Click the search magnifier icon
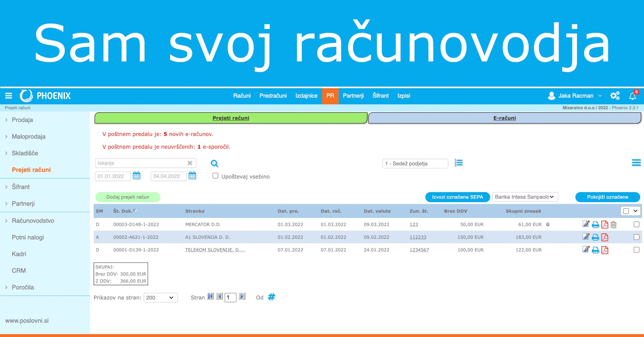644x337 pixels. pos(214,164)
